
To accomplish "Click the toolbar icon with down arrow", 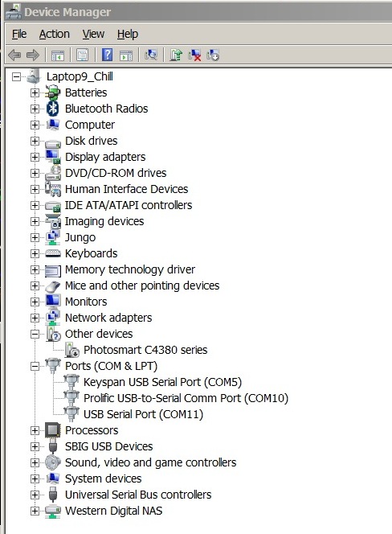I will (x=213, y=55).
